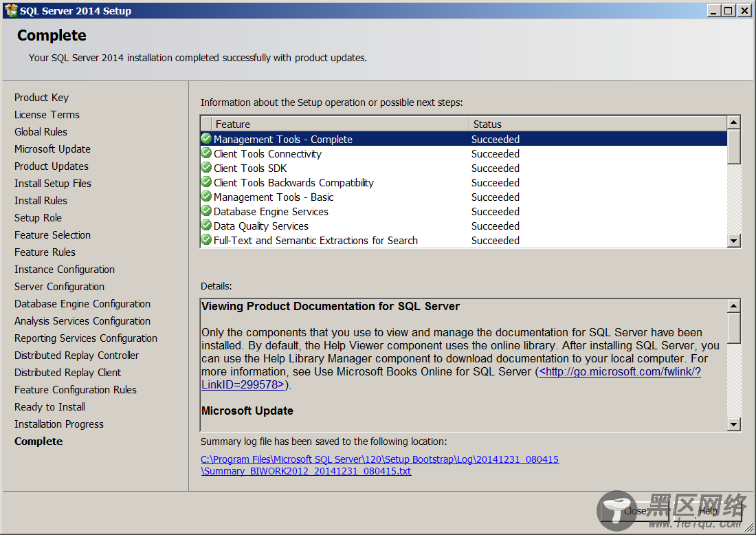
Task: Click the Details pane scroll up arrow
Action: (733, 306)
